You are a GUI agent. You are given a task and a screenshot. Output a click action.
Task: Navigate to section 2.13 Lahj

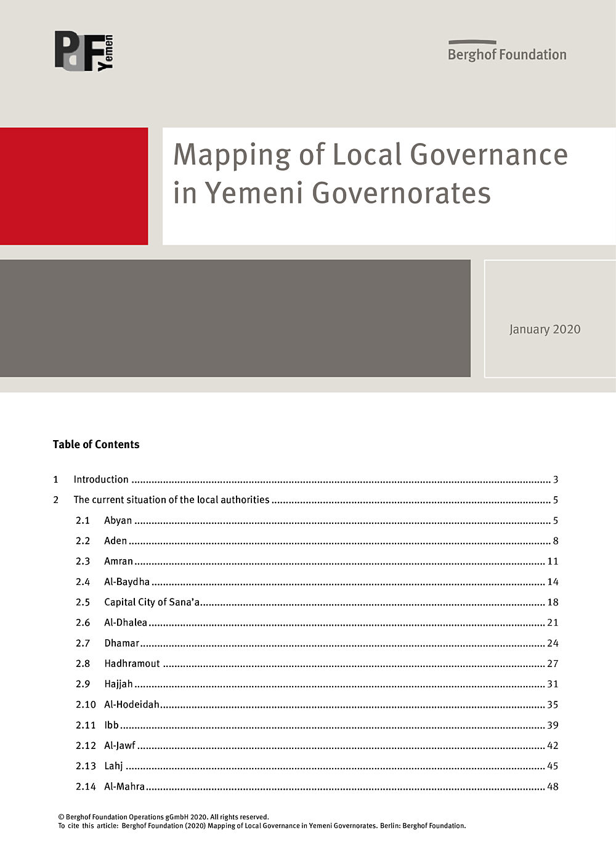[x=317, y=766]
